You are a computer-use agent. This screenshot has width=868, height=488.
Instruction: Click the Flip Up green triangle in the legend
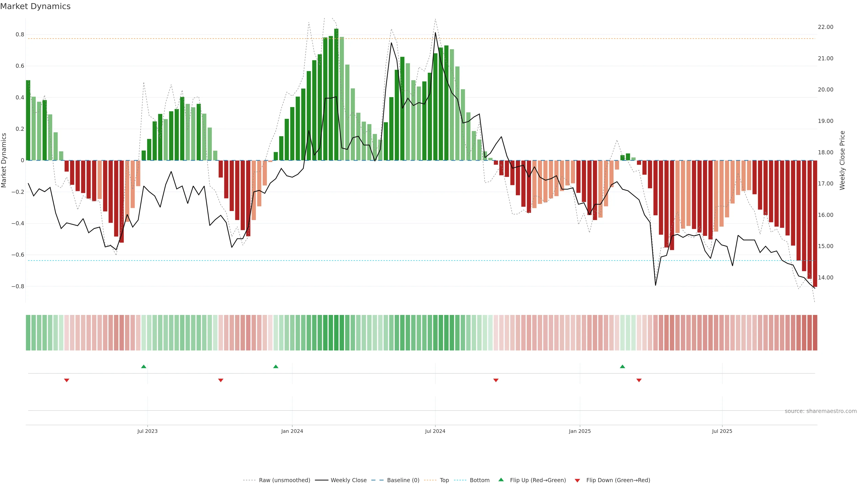501,480
